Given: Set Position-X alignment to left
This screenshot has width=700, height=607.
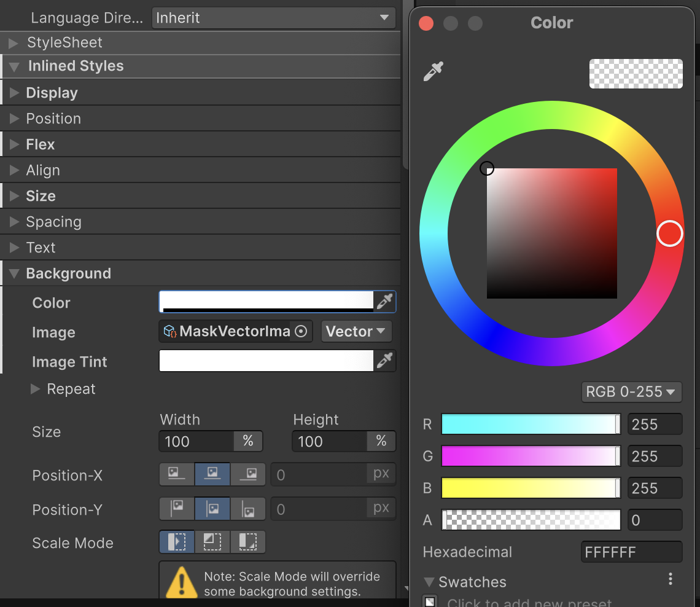Looking at the screenshot, I should pyautogui.click(x=177, y=474).
